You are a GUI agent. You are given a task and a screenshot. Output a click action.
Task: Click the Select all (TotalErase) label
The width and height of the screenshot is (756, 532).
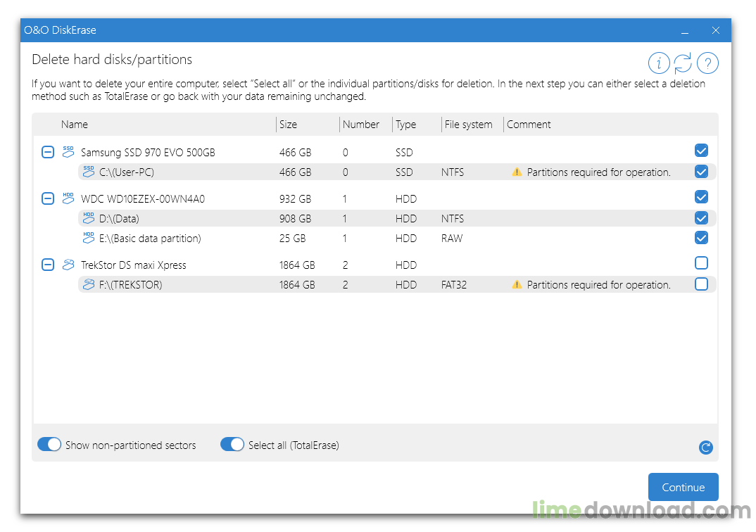point(294,445)
